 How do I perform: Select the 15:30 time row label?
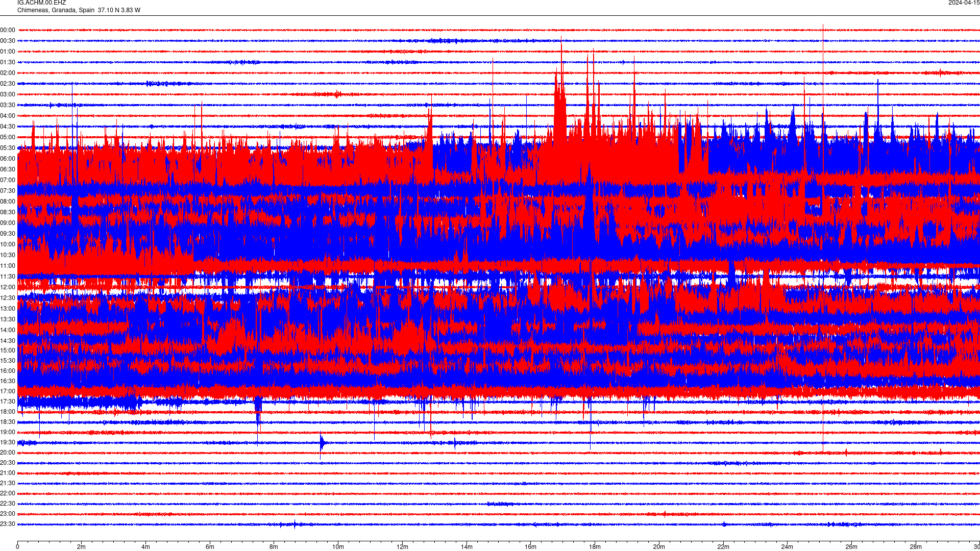pyautogui.click(x=8, y=361)
